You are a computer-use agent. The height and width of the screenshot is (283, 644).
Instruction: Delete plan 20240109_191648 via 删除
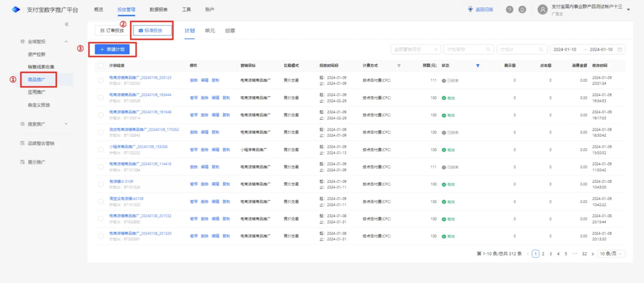click(205, 115)
